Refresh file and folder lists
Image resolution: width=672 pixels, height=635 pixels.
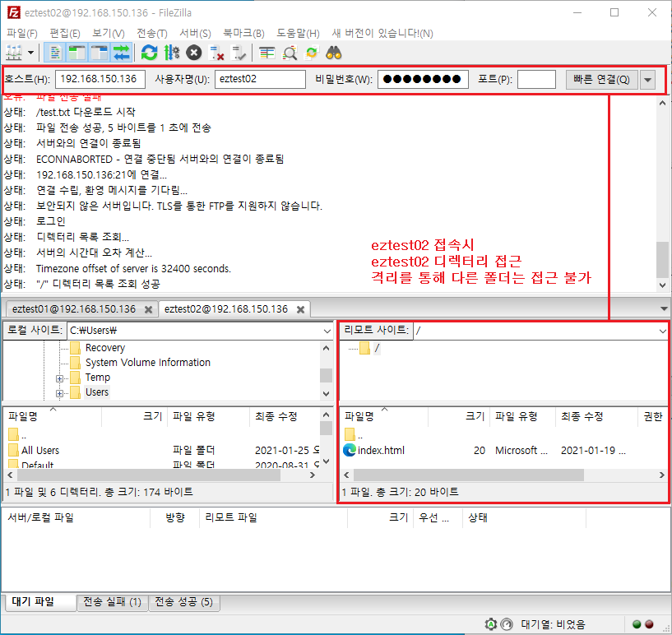pos(150,53)
